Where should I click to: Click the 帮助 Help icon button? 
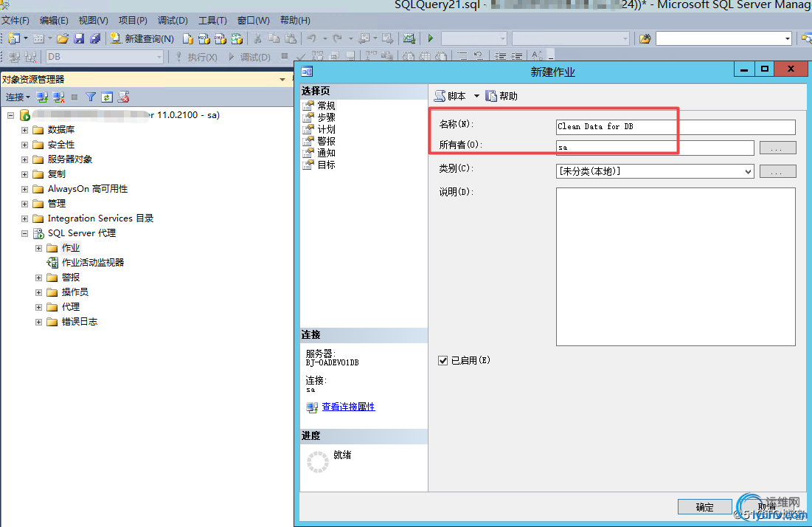pos(502,96)
